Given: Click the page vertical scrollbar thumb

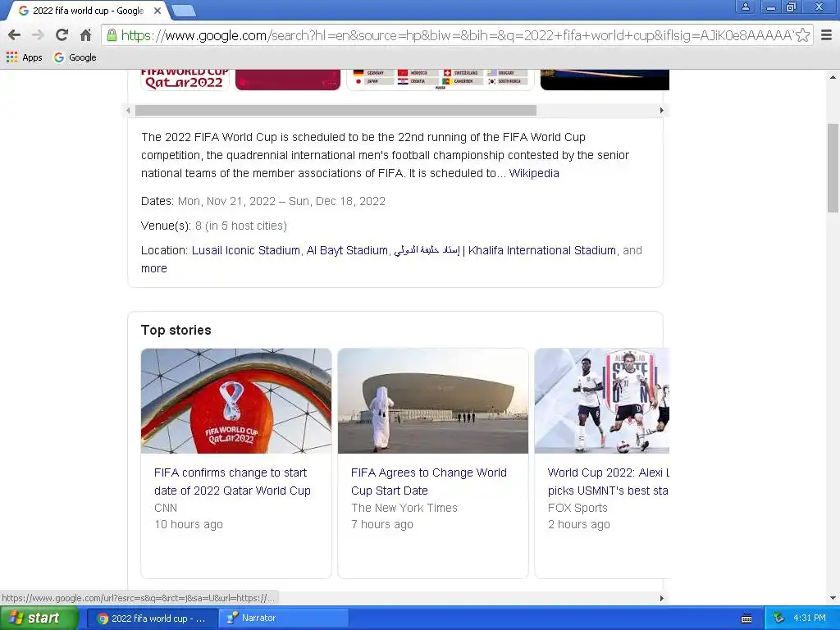Looking at the screenshot, I should [833, 167].
